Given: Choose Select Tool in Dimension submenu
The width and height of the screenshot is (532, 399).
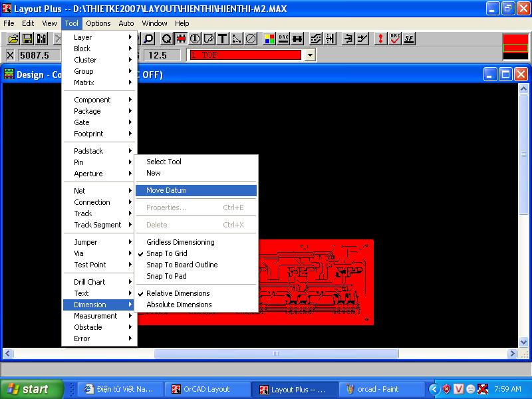Looking at the screenshot, I should tap(196, 162).
